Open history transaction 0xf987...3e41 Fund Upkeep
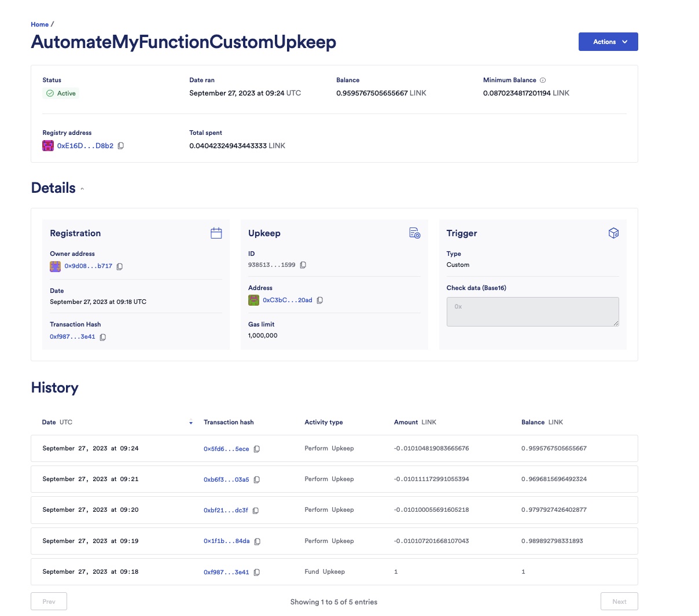The width and height of the screenshot is (699, 616). pyautogui.click(x=226, y=572)
